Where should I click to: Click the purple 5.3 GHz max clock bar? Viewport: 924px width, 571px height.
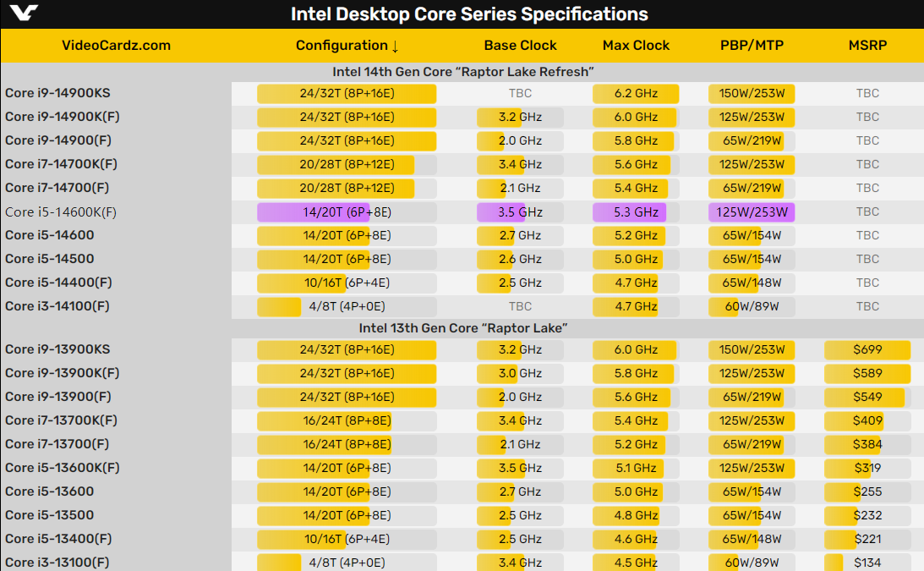click(630, 211)
